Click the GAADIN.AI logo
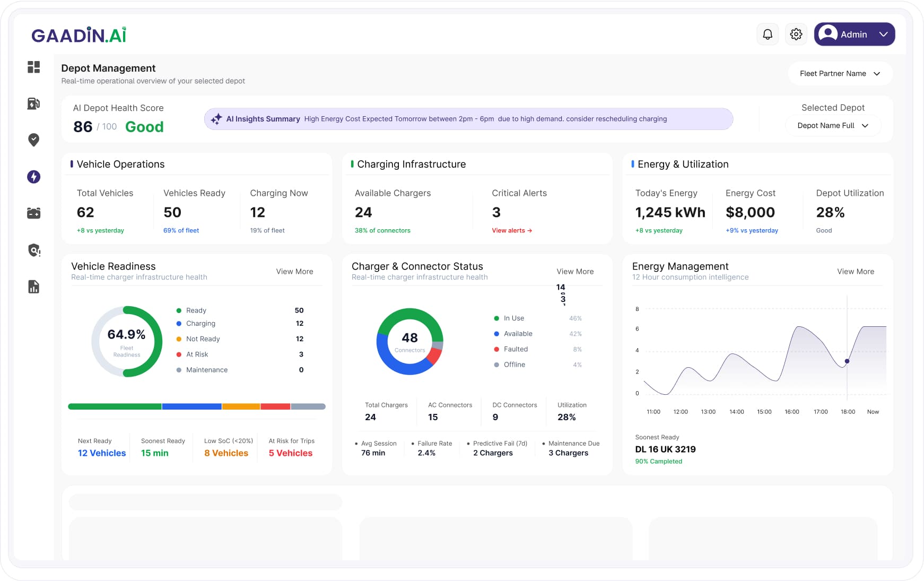924x581 pixels. 79,35
